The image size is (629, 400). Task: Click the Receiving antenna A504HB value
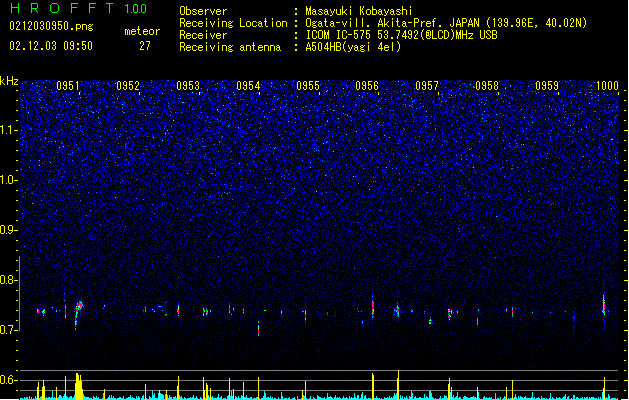(x=353, y=47)
